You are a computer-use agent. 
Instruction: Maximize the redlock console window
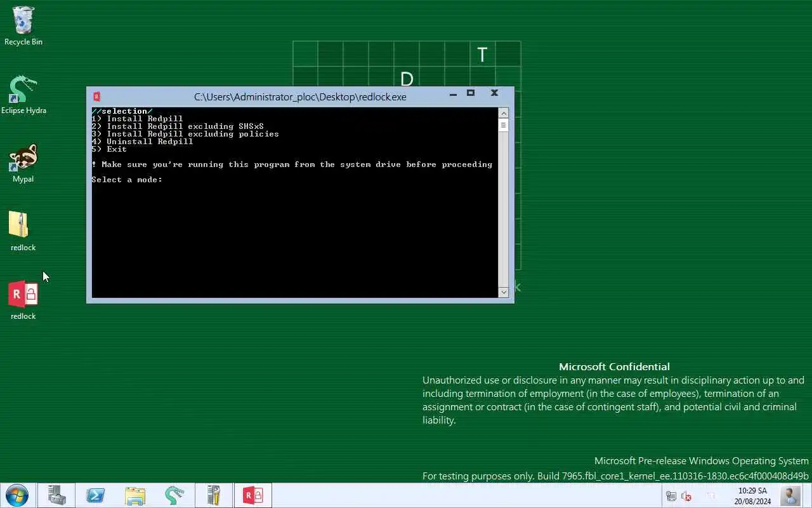(x=471, y=93)
